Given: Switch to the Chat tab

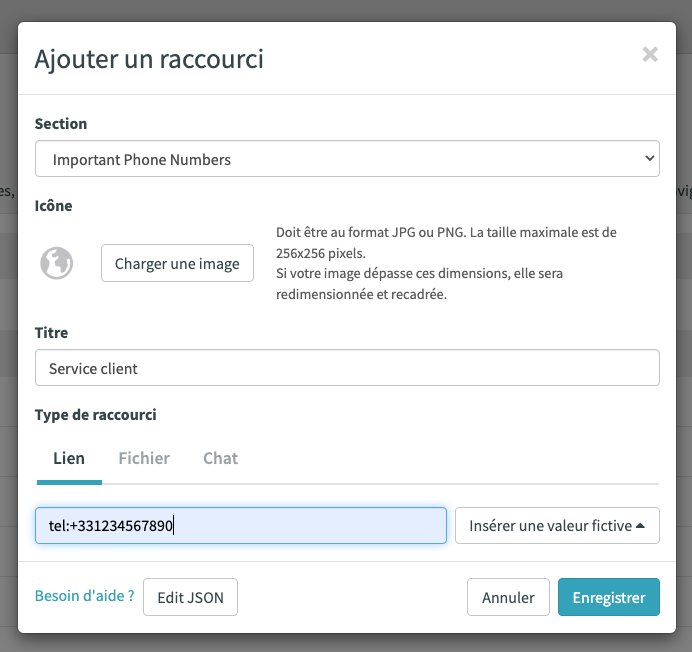Looking at the screenshot, I should [x=220, y=458].
